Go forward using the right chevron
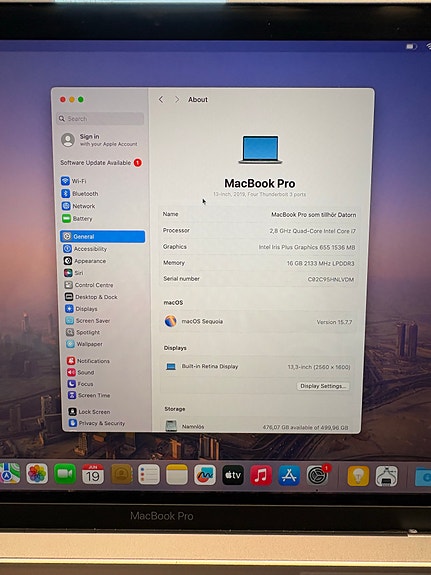Screen dimensions: 431x575 click(177, 99)
